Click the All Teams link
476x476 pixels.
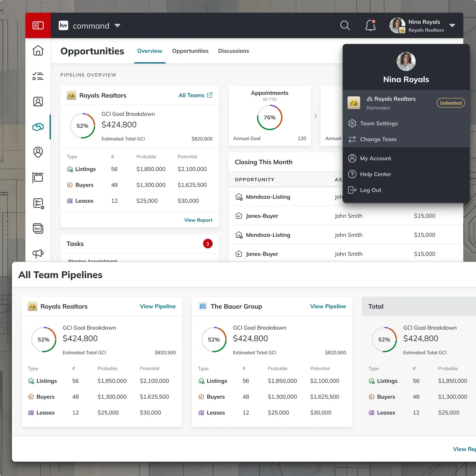(191, 95)
